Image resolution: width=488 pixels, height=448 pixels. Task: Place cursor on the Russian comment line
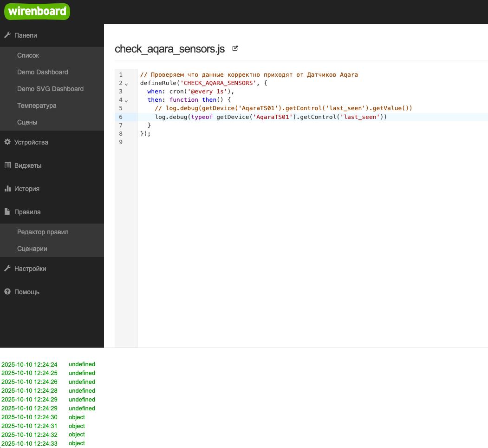click(249, 75)
